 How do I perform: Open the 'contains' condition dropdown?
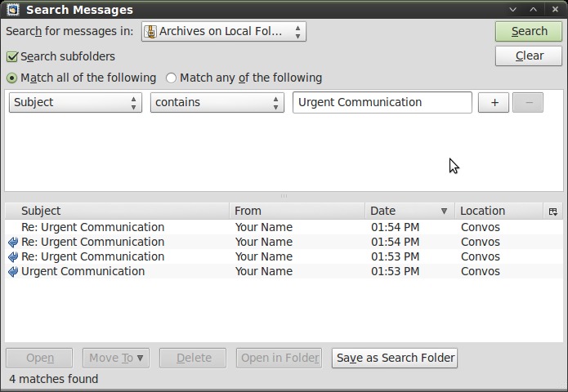coord(217,102)
